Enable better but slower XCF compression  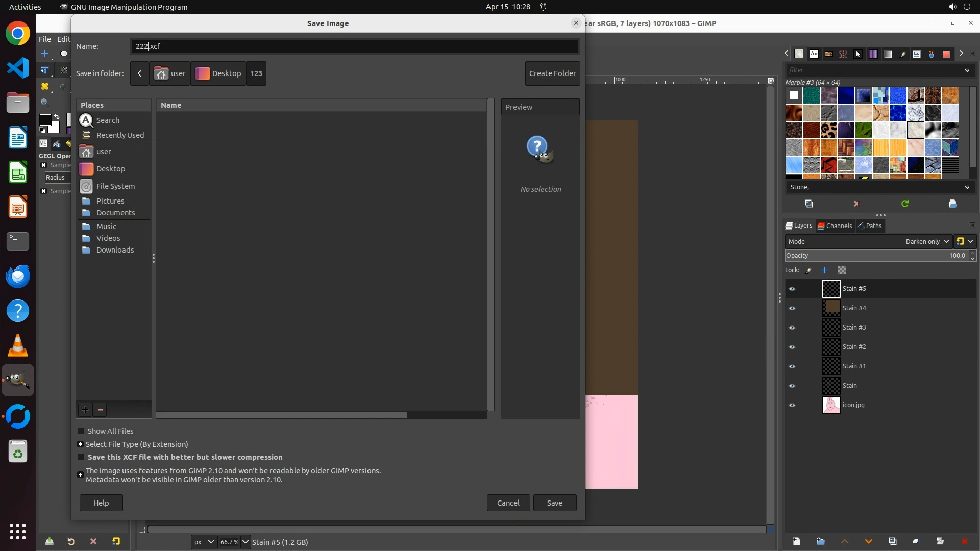pyautogui.click(x=81, y=457)
